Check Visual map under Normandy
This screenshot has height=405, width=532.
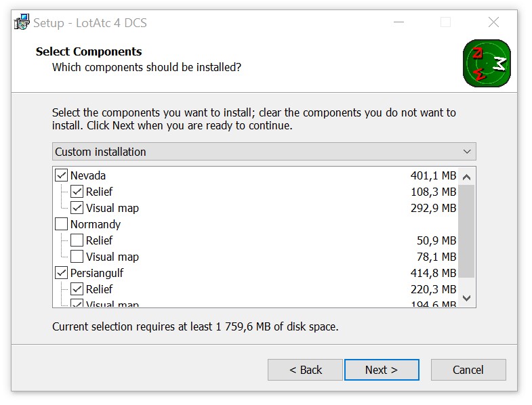point(77,257)
